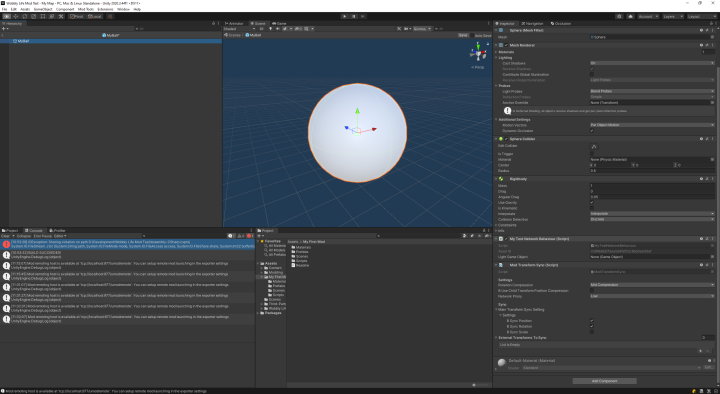The width and height of the screenshot is (720, 394).
Task: Select the Rotate tool
Action: point(25,16)
